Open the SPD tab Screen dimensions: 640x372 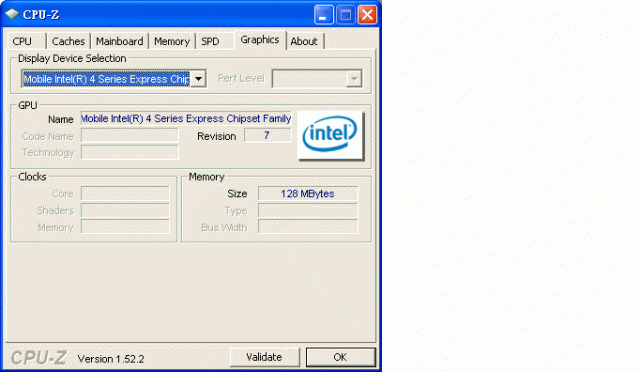pyautogui.click(x=215, y=41)
